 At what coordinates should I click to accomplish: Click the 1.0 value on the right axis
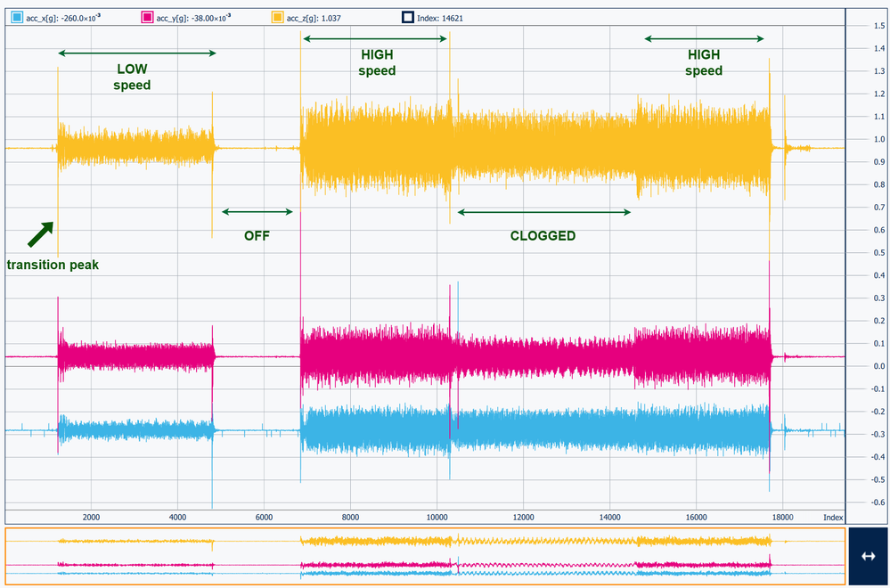(x=878, y=139)
